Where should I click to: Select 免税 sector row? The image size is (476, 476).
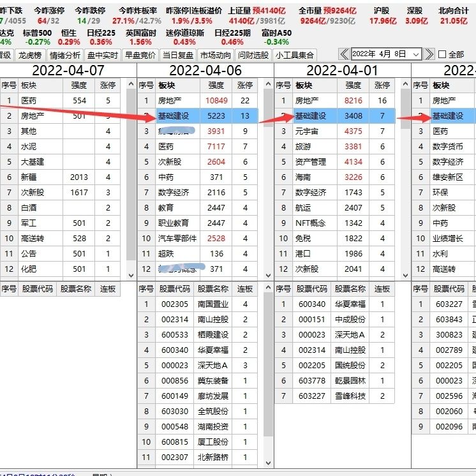(x=334, y=238)
